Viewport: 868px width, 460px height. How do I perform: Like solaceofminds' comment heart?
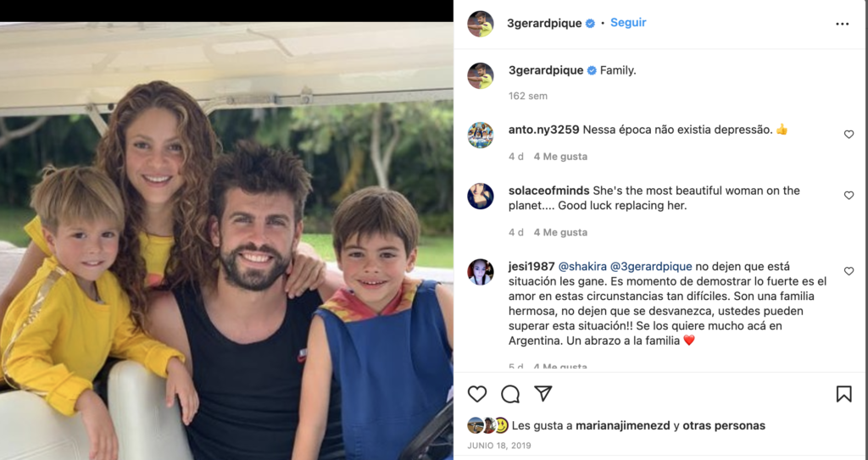coord(849,196)
